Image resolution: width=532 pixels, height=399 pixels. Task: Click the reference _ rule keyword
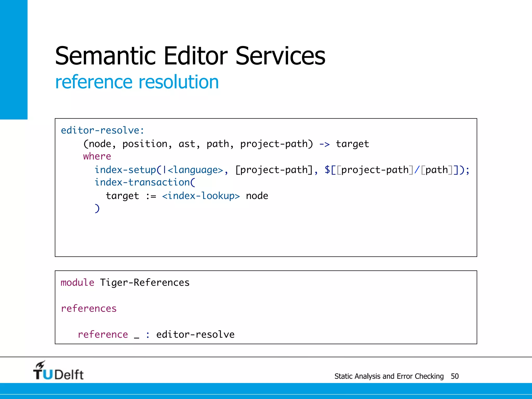click(x=103, y=334)
